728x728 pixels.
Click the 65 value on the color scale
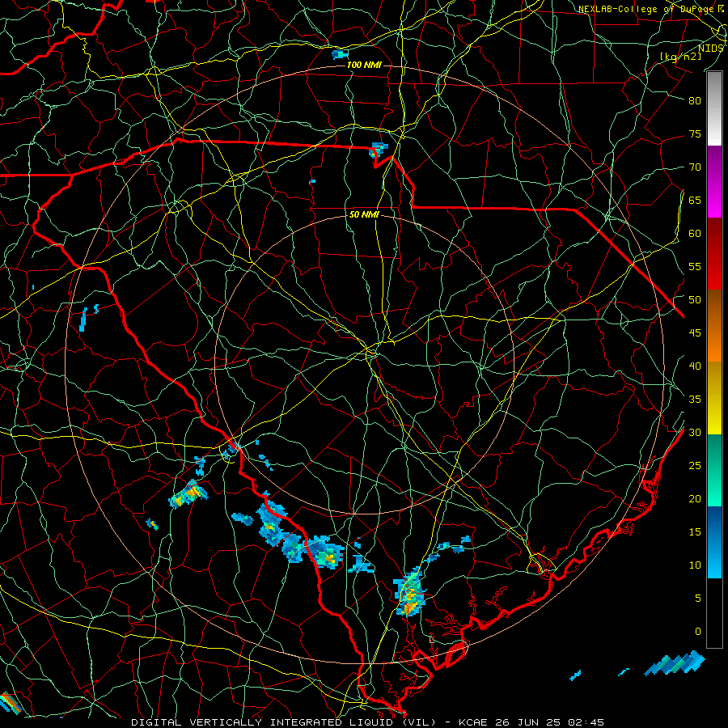(x=695, y=201)
